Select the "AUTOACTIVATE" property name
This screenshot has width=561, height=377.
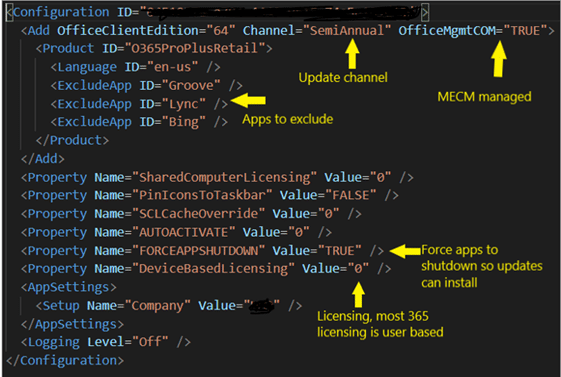pos(184,232)
